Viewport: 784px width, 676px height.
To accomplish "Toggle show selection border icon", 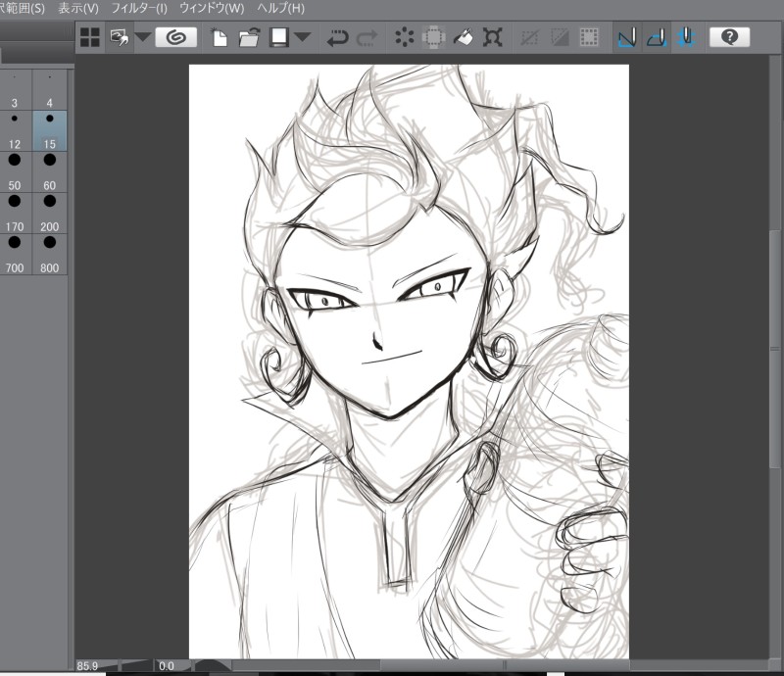I will [589, 37].
